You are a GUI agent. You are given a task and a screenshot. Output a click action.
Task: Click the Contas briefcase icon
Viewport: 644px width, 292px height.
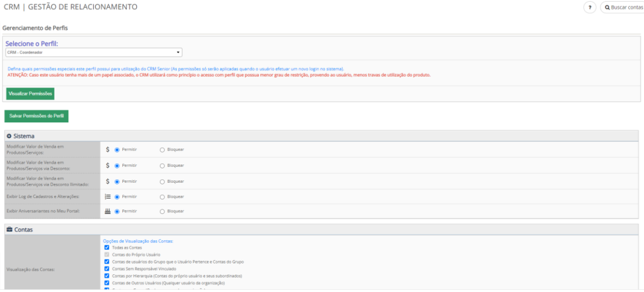click(x=10, y=229)
